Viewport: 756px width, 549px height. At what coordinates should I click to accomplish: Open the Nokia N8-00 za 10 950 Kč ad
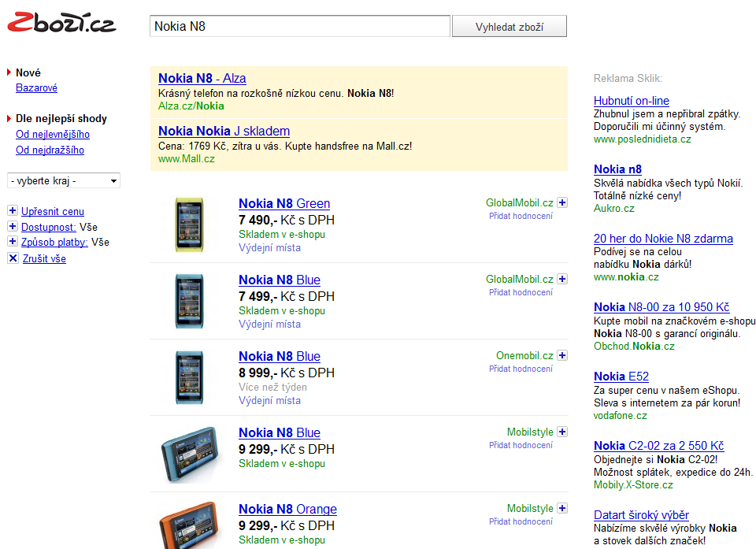coord(661,307)
